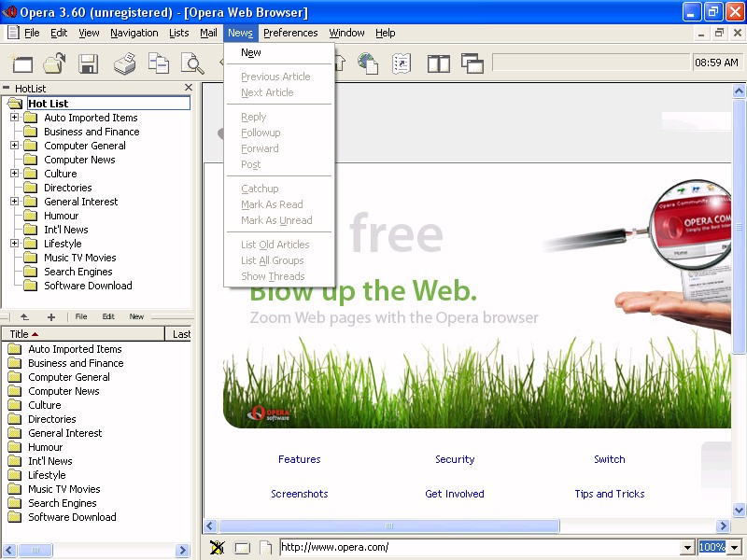Screen dimensions: 747x560
Task: Open the 100% zoom level dropdown
Action: pos(734,548)
